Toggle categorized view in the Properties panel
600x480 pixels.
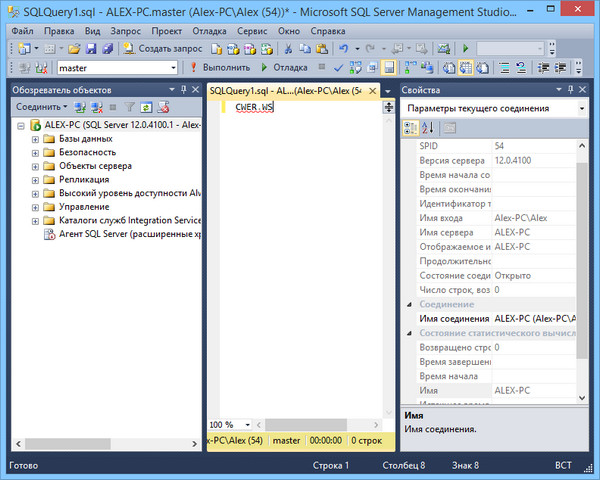tap(411, 128)
